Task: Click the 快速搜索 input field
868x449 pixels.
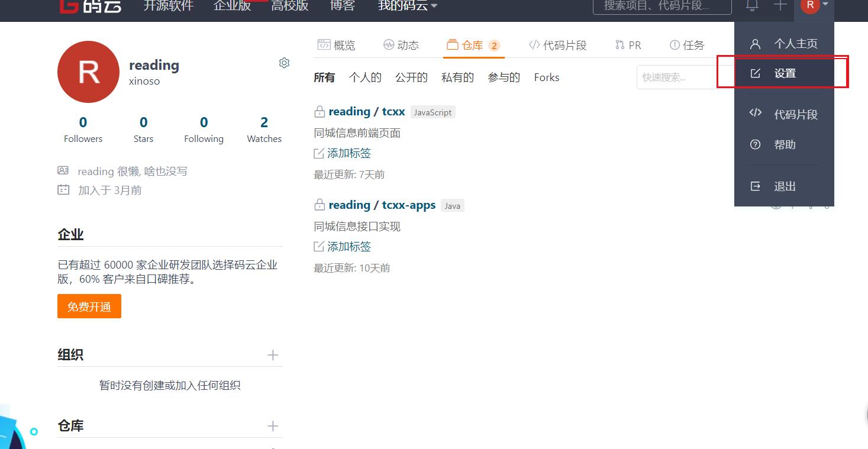Action: click(x=675, y=77)
